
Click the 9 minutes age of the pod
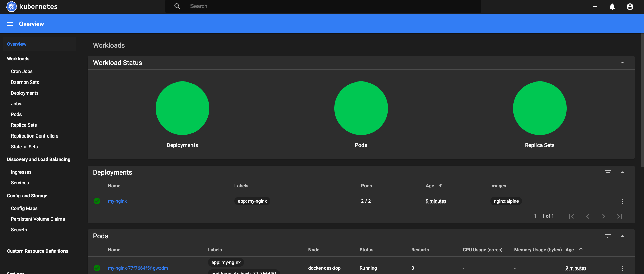[x=576, y=268]
